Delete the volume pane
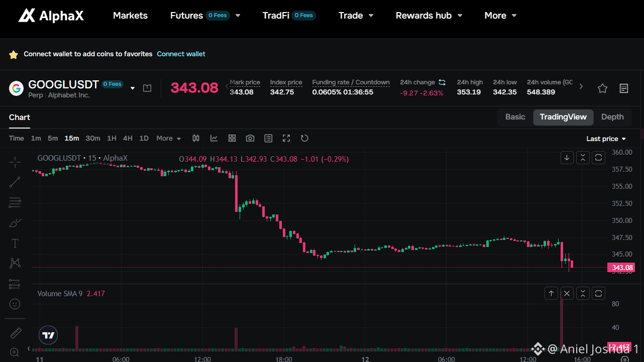 567,294
